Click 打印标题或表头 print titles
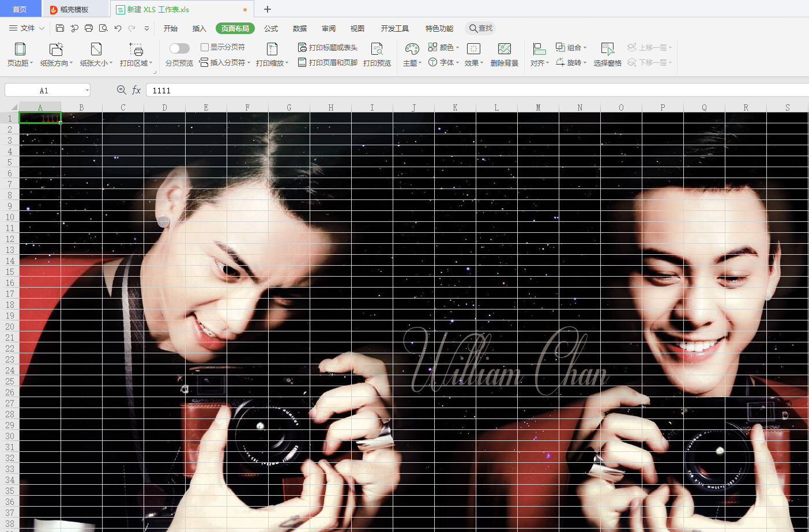Screen dimensions: 809x532 point(328,47)
